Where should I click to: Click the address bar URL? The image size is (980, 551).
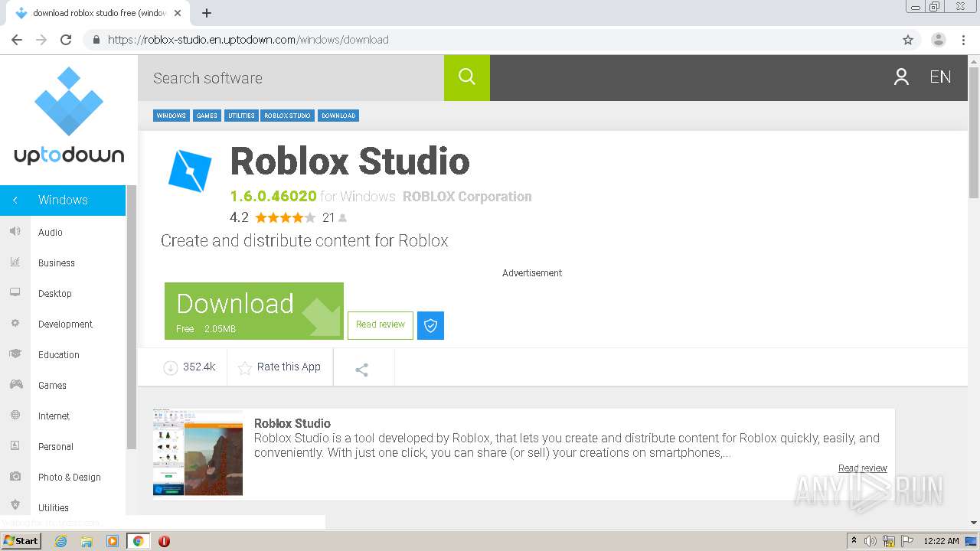[248, 40]
